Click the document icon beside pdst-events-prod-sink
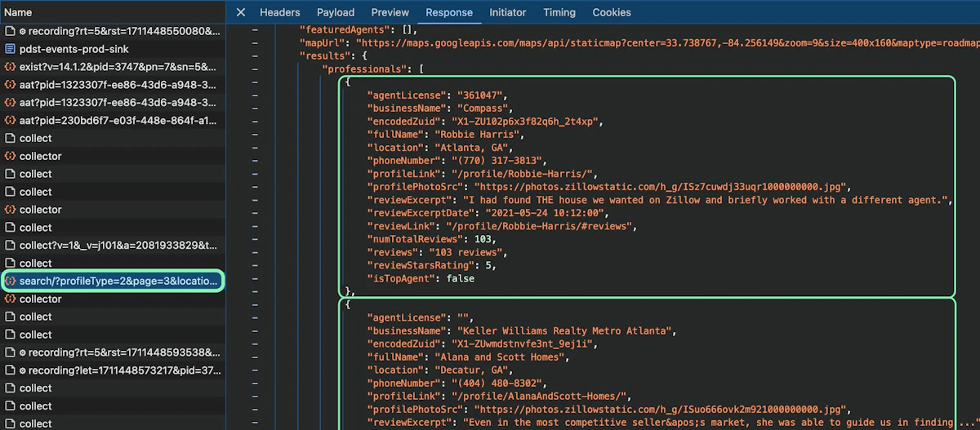Viewport: 980px width, 430px height. point(11,49)
